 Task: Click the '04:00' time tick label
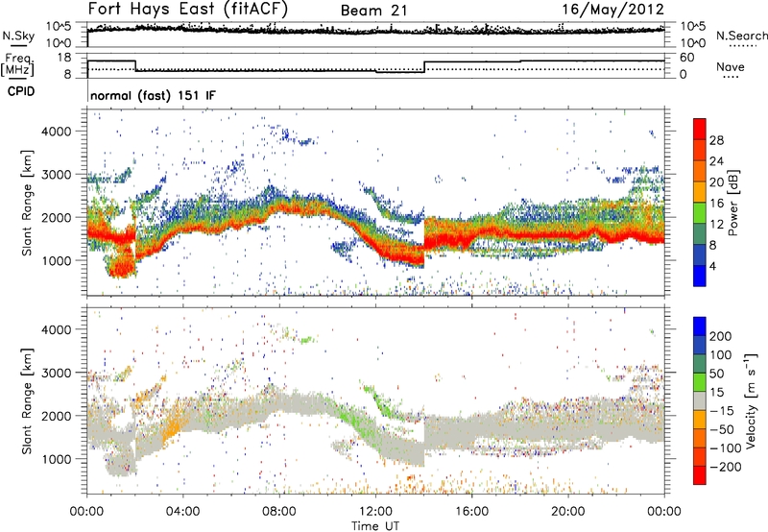click(182, 512)
